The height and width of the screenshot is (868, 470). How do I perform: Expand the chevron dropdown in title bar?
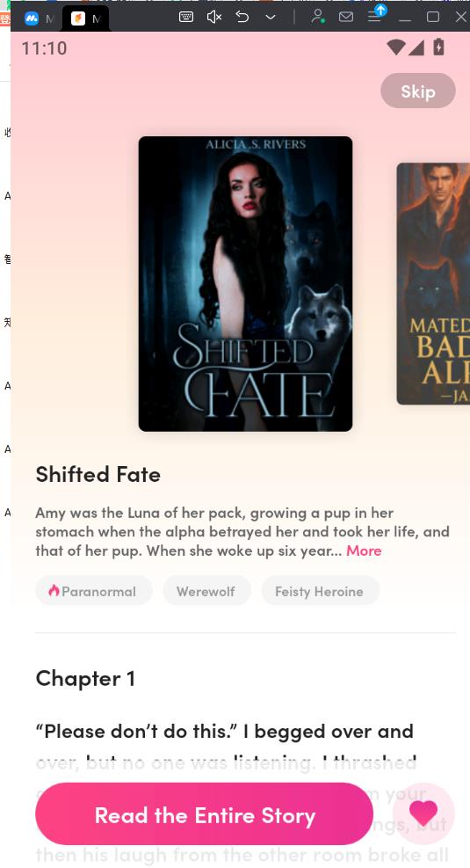coord(271,18)
